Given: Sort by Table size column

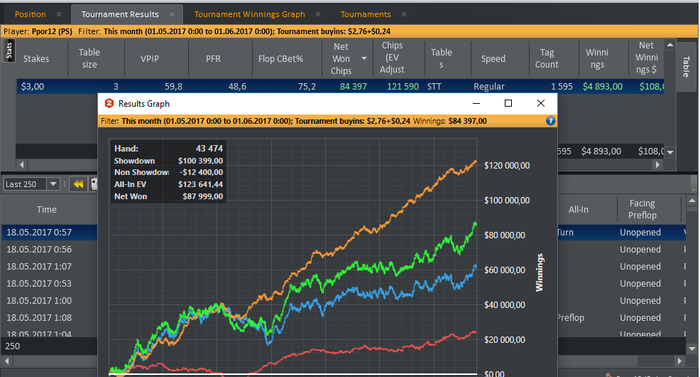Looking at the screenshot, I should [x=89, y=59].
